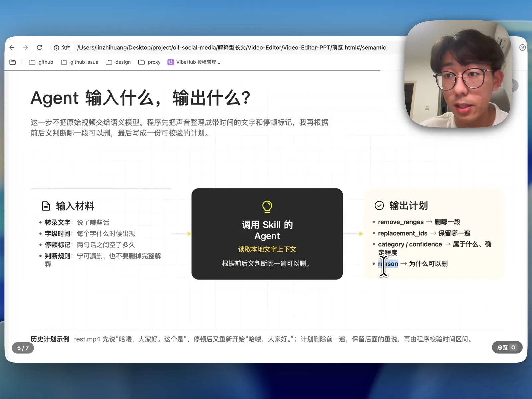Click the 总览 overview button

click(507, 347)
